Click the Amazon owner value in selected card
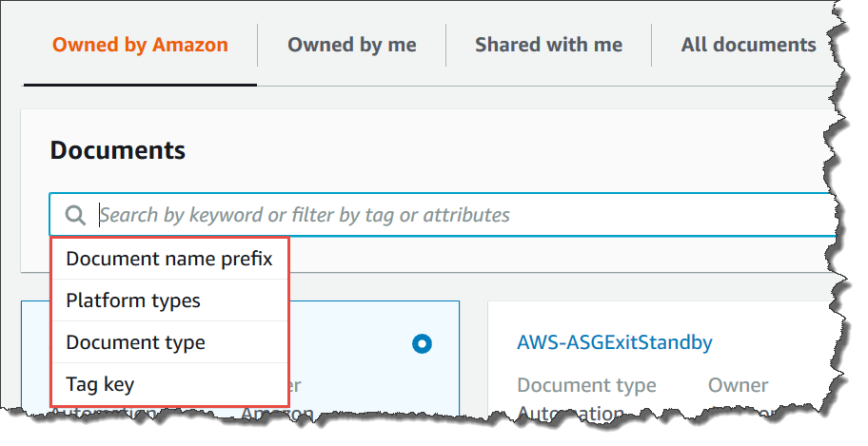868x446 pixels. pos(276,415)
